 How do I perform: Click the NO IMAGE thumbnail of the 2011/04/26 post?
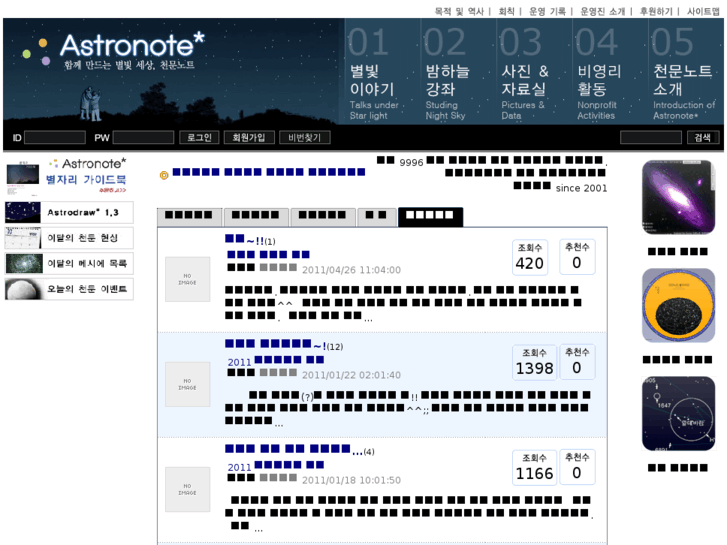(x=188, y=279)
